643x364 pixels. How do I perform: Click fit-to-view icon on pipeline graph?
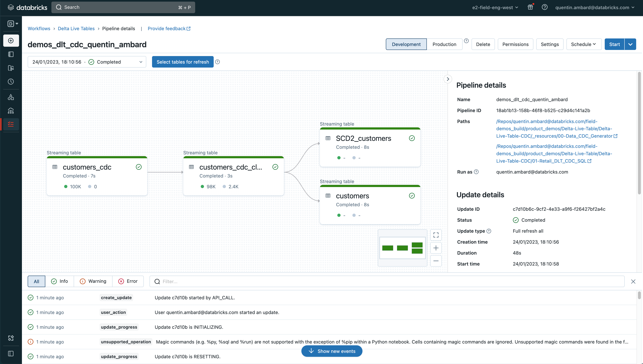436,235
